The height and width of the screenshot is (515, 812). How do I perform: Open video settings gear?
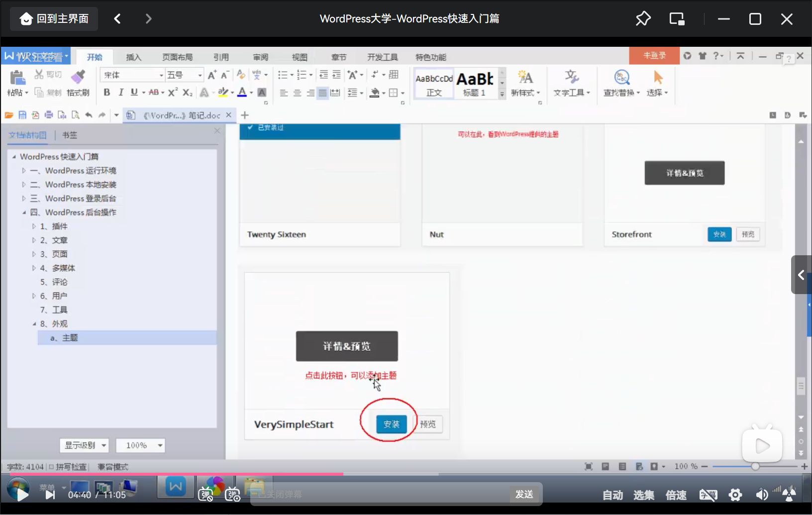click(735, 495)
